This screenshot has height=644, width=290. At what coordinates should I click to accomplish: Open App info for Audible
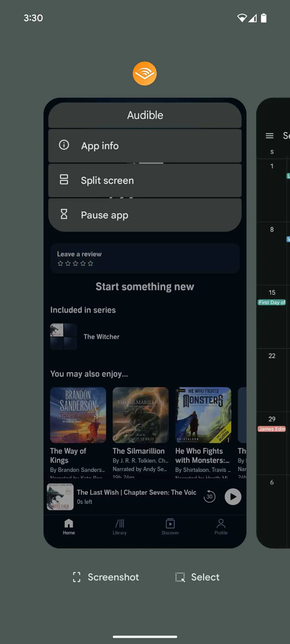tap(145, 146)
